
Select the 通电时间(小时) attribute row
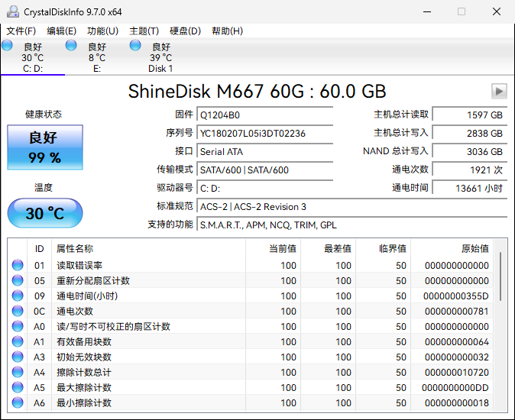click(x=251, y=296)
